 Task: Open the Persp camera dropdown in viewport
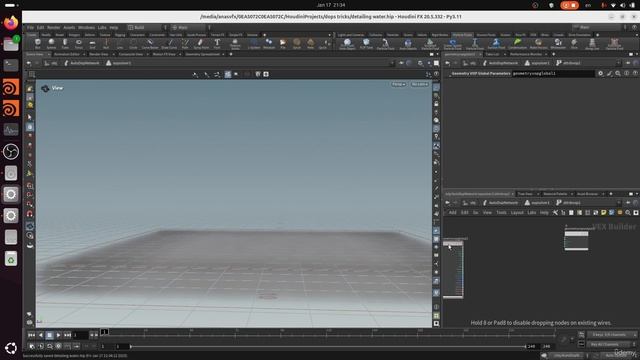[398, 84]
